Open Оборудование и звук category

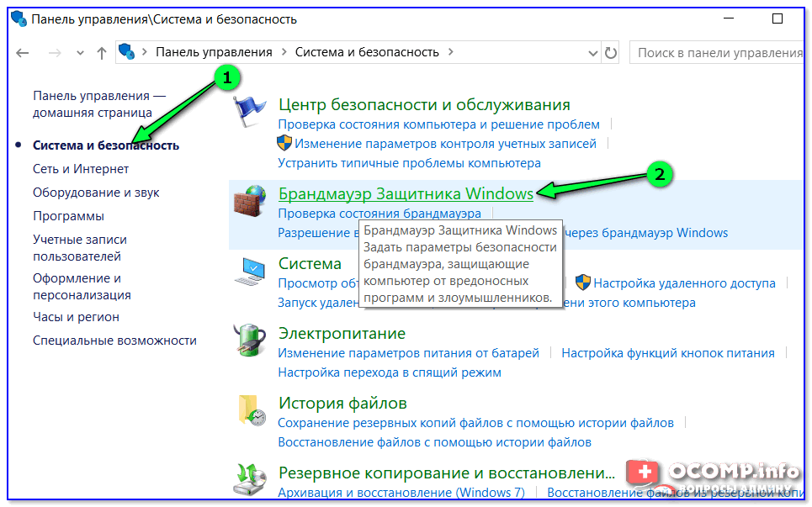pyautogui.click(x=96, y=193)
